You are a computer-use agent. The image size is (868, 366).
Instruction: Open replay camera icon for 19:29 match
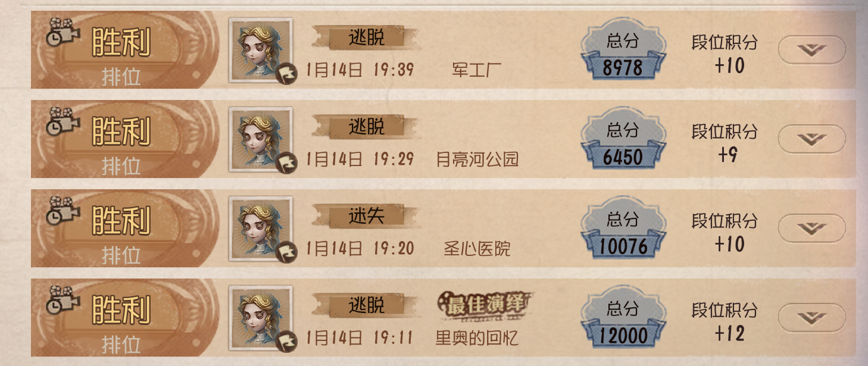[63, 122]
